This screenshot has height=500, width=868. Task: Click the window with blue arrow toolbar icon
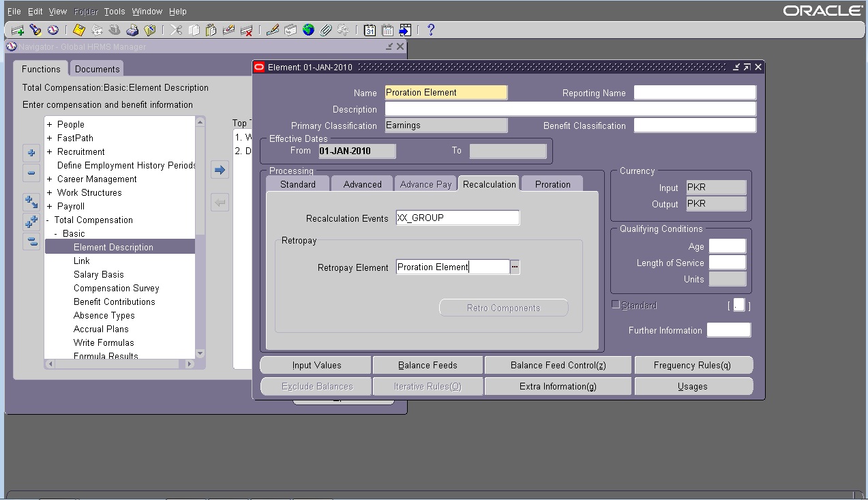tap(405, 30)
